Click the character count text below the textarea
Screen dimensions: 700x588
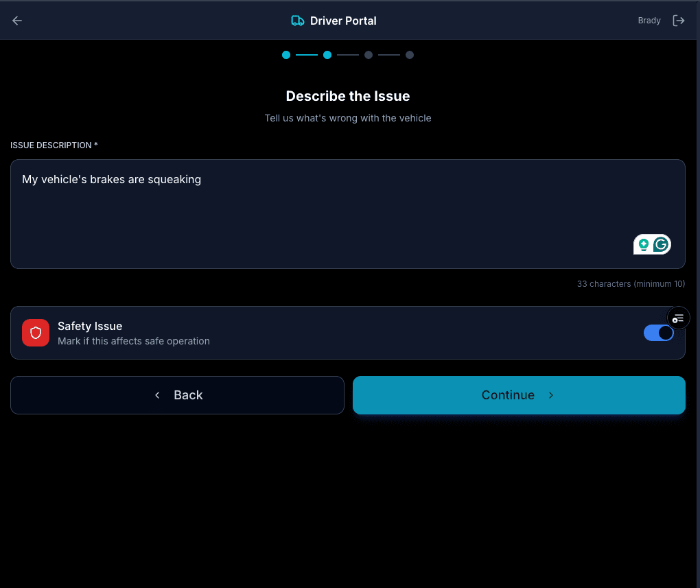(x=630, y=283)
